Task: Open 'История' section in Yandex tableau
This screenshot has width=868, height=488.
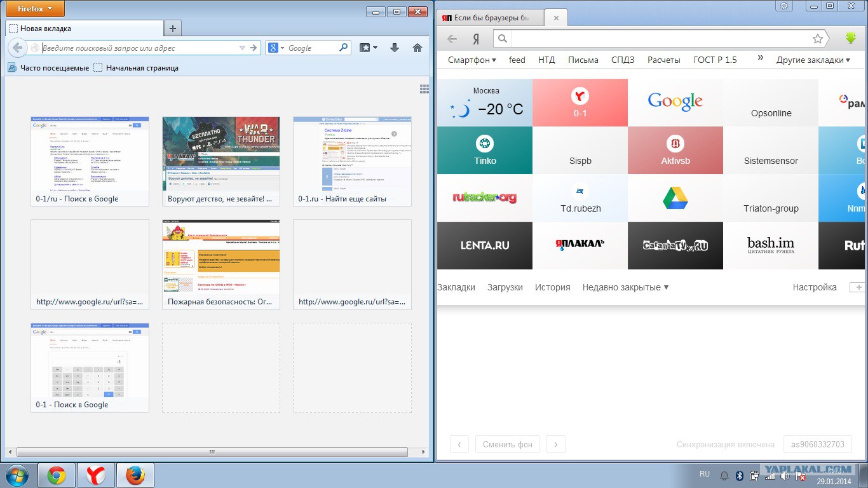Action: tap(552, 287)
